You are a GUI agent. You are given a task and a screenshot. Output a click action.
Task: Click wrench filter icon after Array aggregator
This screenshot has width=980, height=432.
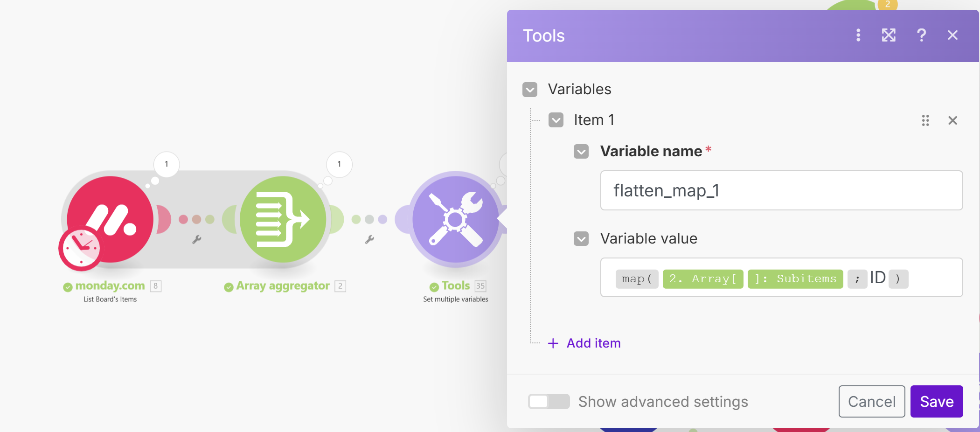(369, 240)
